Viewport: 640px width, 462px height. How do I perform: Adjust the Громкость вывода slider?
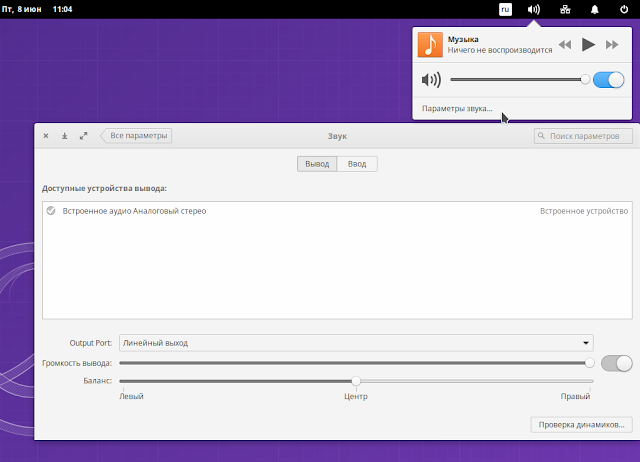pos(356,363)
